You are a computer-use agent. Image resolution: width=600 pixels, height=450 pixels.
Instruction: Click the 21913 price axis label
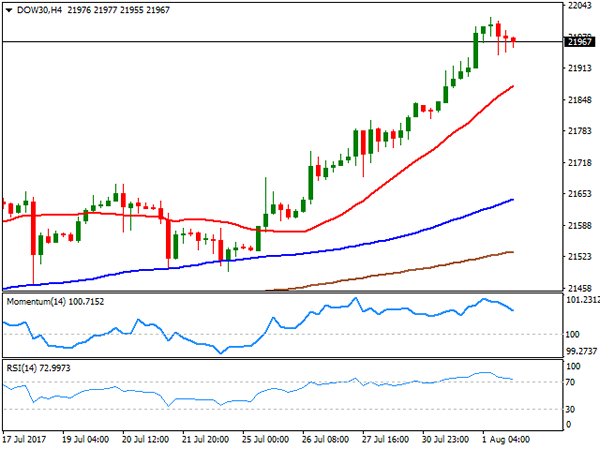click(x=580, y=68)
